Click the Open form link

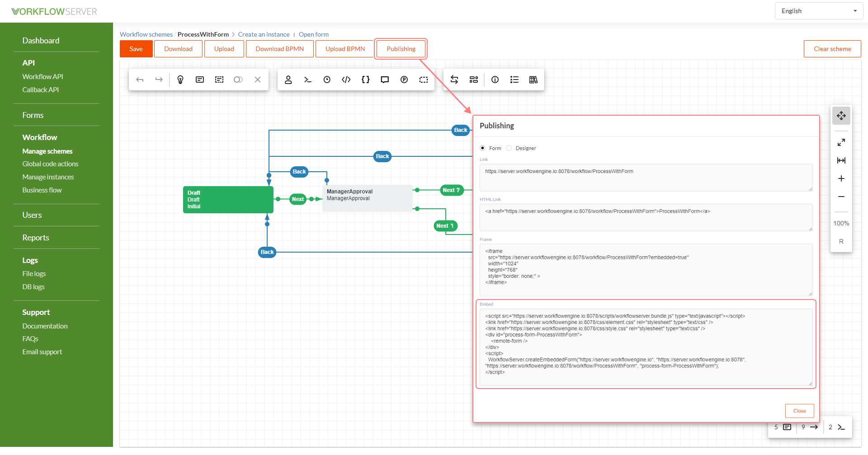click(x=314, y=34)
